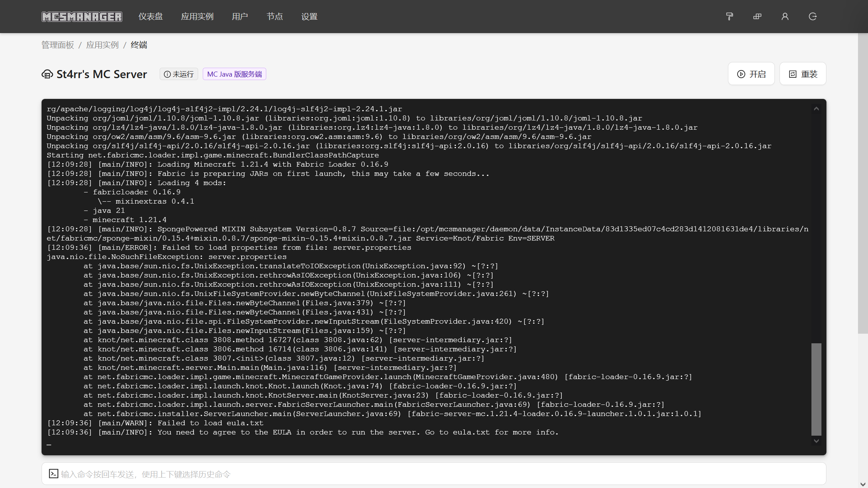This screenshot has height=488, width=868.
Task: Click 'Failed to load properties from file' error line
Action: coord(229,247)
